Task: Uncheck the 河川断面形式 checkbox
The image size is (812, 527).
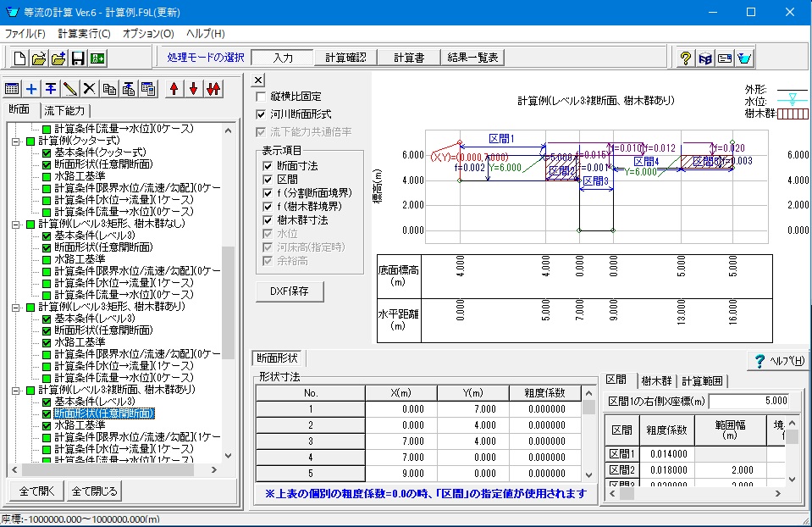Action: (262, 114)
